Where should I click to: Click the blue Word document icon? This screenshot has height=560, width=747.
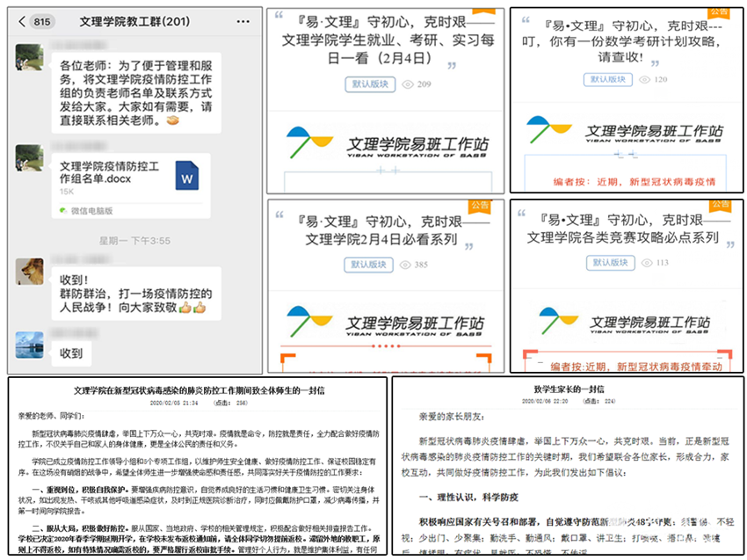(187, 176)
